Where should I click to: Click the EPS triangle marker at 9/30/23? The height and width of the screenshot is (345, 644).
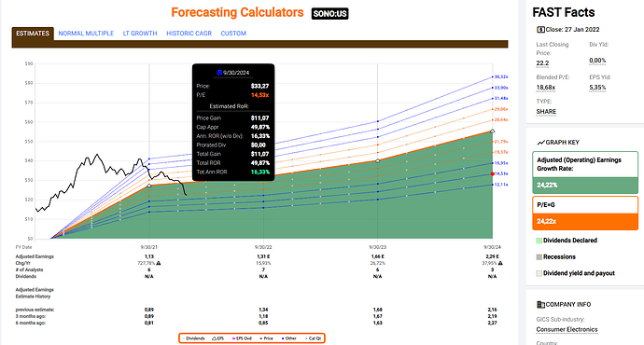pyautogui.click(x=378, y=160)
